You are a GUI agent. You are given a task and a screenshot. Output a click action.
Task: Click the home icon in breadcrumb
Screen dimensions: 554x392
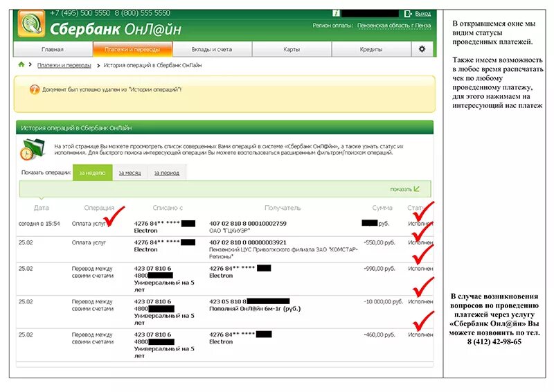coord(21,64)
